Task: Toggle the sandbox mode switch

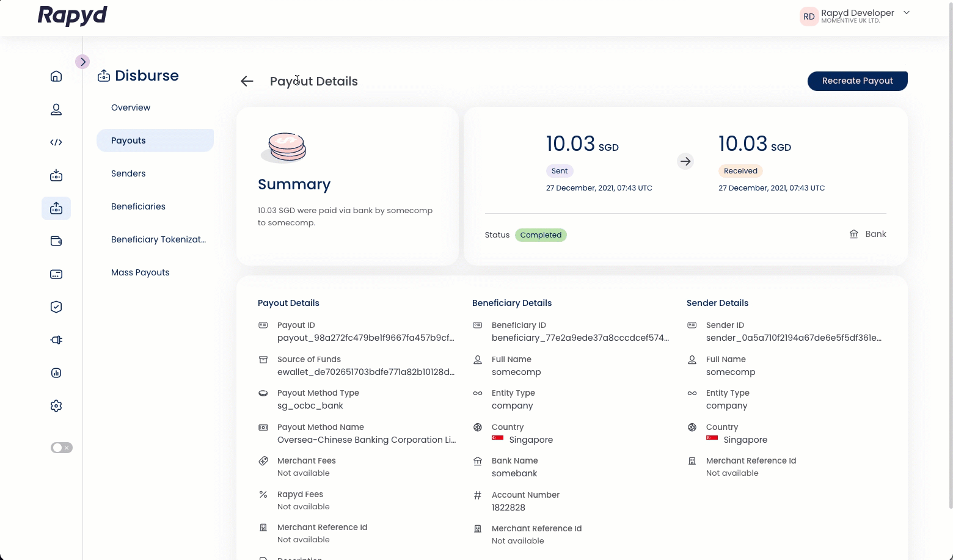Action: click(62, 448)
